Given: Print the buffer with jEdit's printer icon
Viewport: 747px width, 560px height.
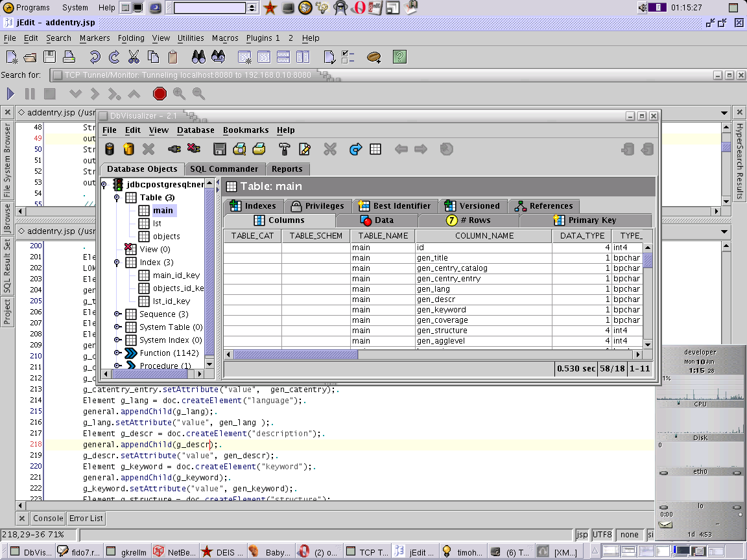Looking at the screenshot, I should [69, 57].
